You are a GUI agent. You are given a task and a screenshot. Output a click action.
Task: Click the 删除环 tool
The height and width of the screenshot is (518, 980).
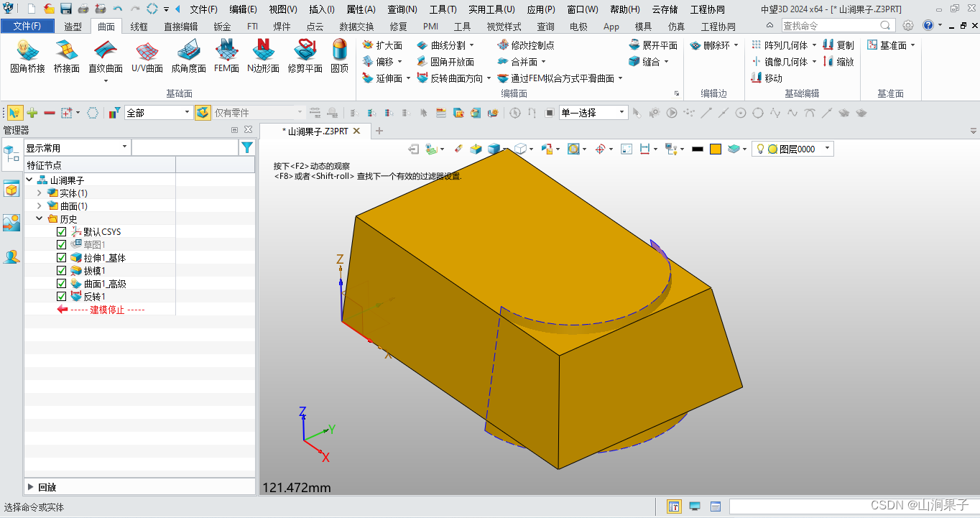click(x=710, y=45)
